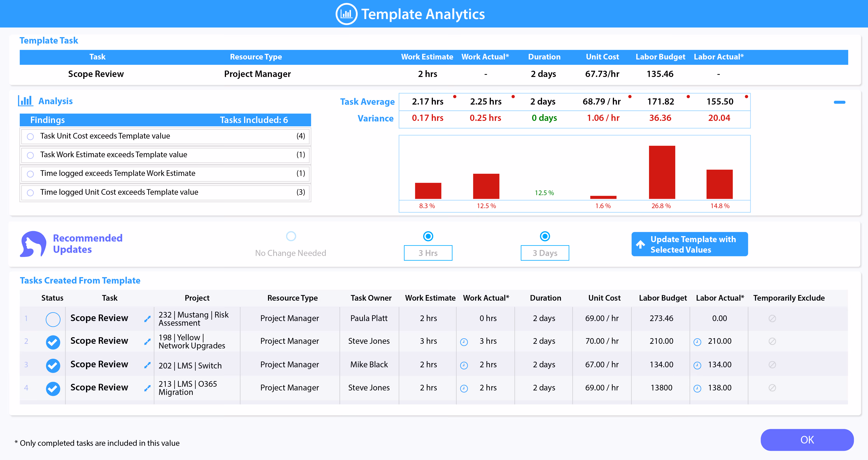Click the Analysis bar chart icon
Screen dimensions: 868x460
click(26, 101)
